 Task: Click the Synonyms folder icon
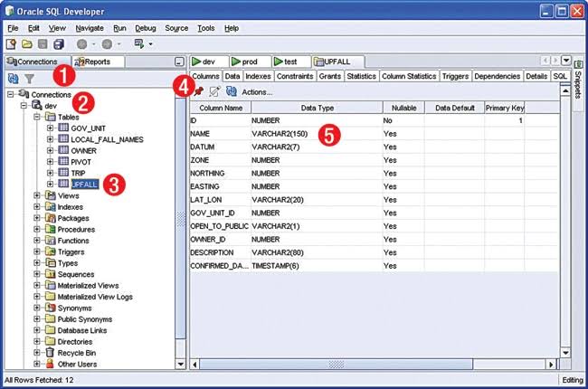(x=51, y=308)
